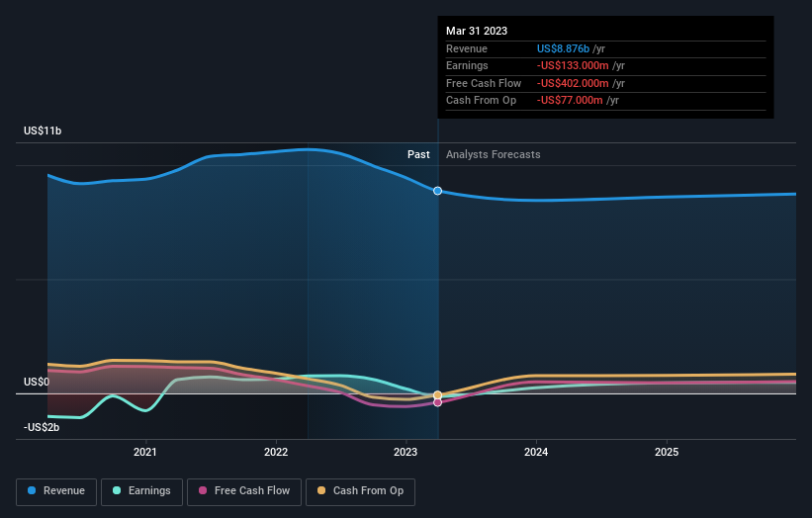
Task: Select the 2022 x-axis label
Action: point(276,452)
